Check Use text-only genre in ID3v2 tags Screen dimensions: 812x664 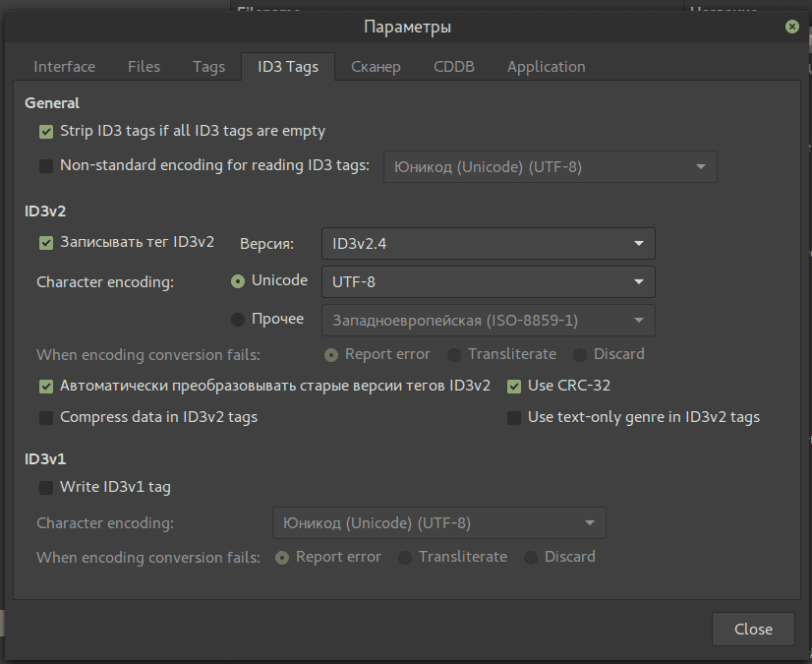514,418
